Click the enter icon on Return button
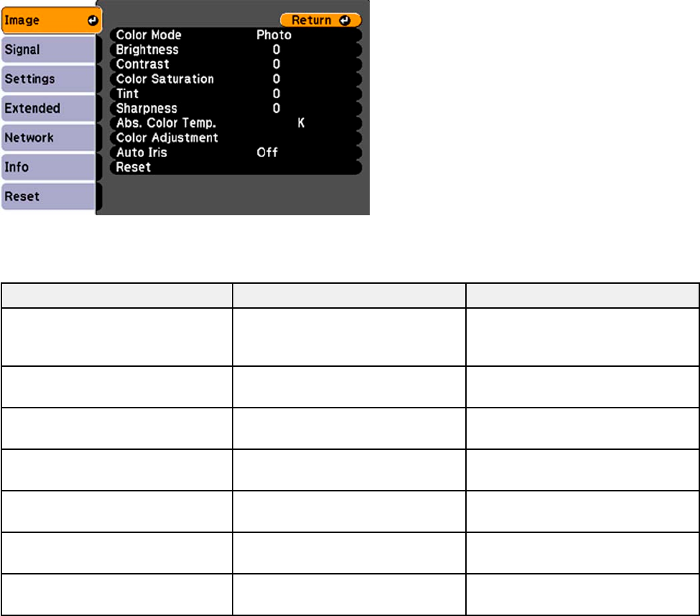700x616 pixels. [x=345, y=20]
